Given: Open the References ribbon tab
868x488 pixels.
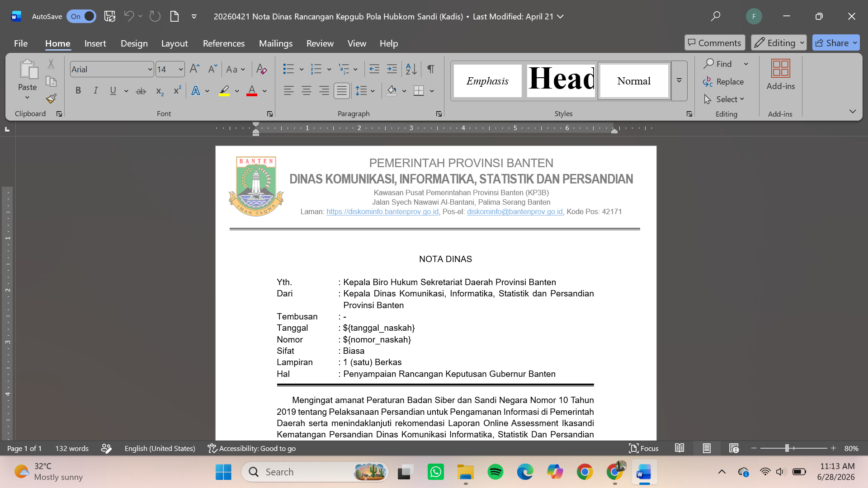Looking at the screenshot, I should (224, 43).
